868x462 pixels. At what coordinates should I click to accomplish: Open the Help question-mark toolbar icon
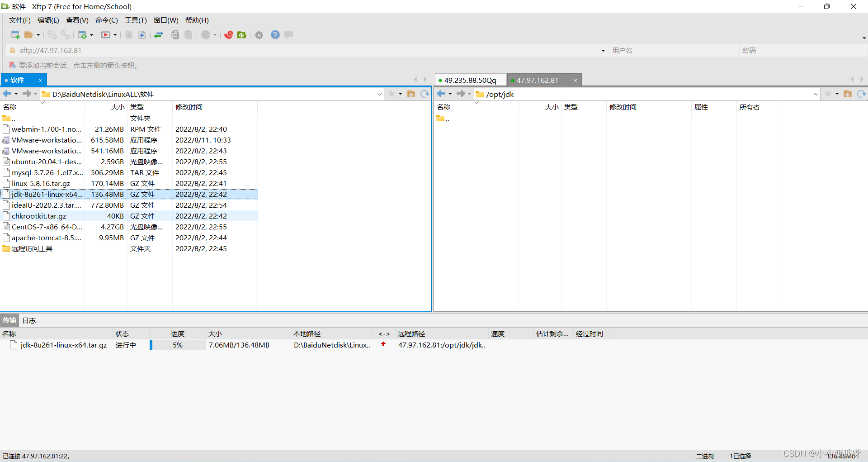pyautogui.click(x=275, y=35)
